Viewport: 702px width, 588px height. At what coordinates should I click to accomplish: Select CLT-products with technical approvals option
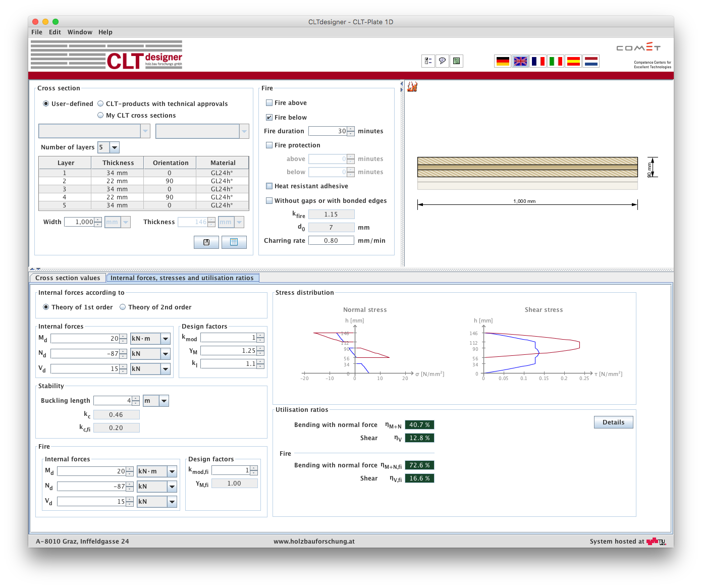100,104
